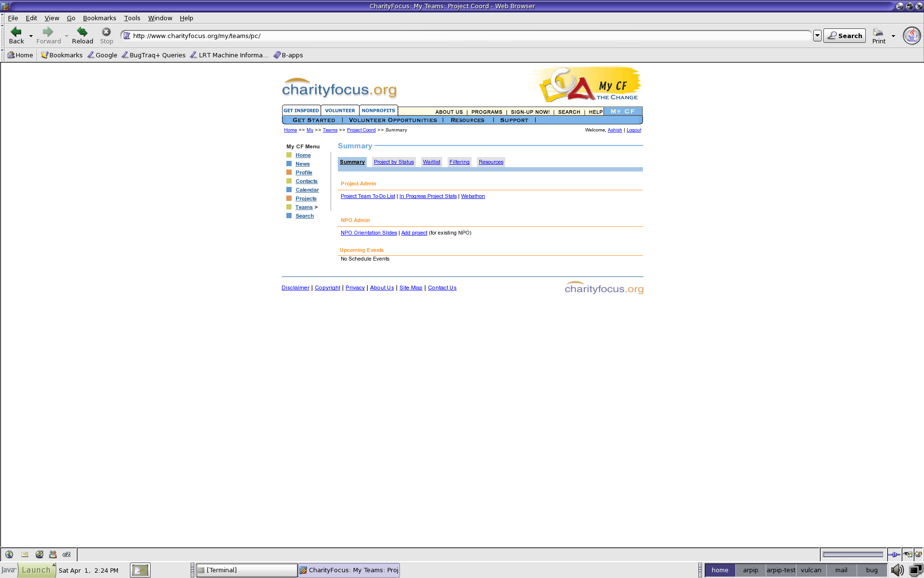Click the cookie/privacy eye icon in status bar
The height and width of the screenshot is (578, 924).
pyautogui.click(x=907, y=554)
